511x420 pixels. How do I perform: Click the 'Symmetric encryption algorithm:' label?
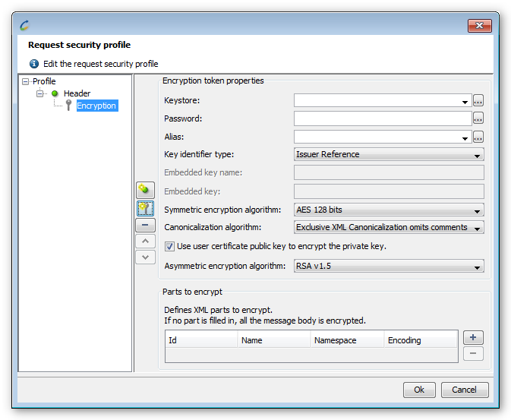pyautogui.click(x=222, y=210)
